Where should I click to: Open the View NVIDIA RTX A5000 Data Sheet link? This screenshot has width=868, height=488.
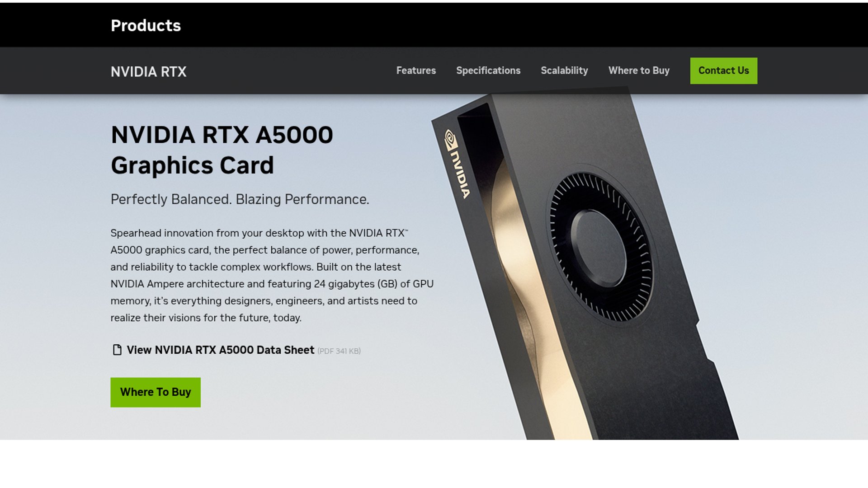click(220, 350)
